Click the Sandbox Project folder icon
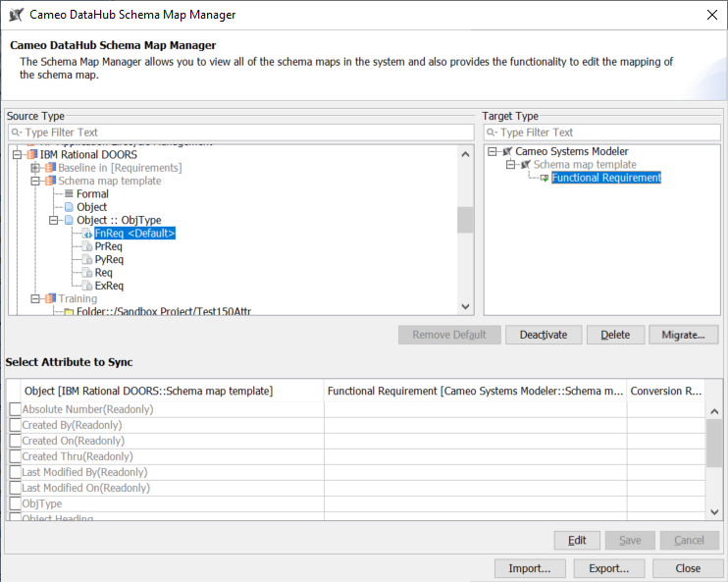728x582 pixels. click(69, 312)
